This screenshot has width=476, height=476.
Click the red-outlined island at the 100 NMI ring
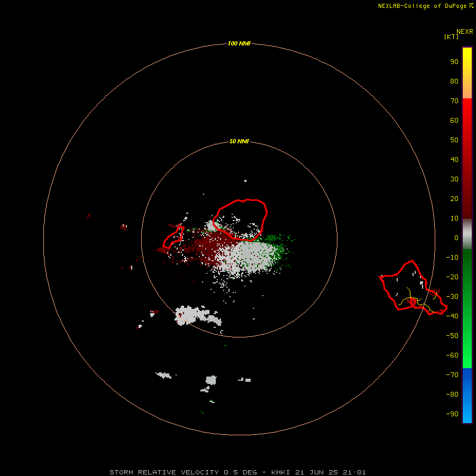point(413,288)
